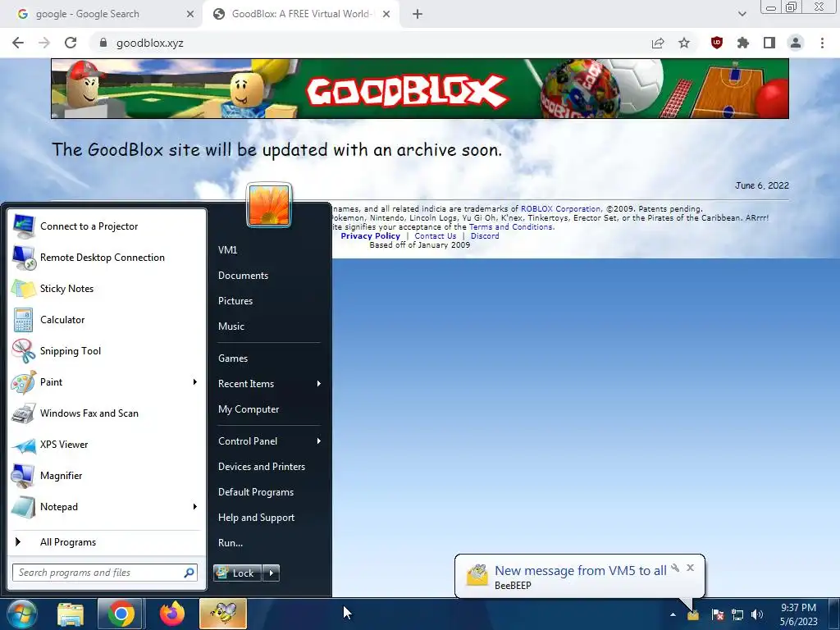Reload the goodblox.xyz page
Image resolution: width=840 pixels, height=630 pixels.
pyautogui.click(x=71, y=43)
